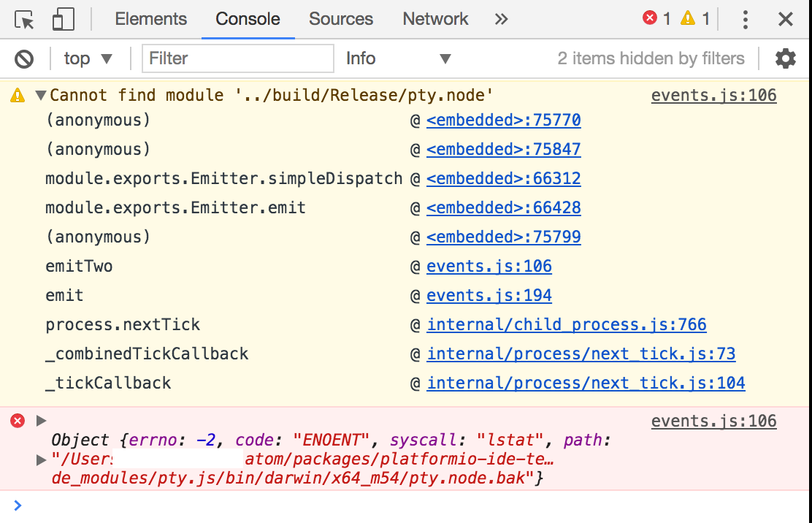Follow the <embedded>:66428 link
This screenshot has width=812, height=523.
(503, 207)
